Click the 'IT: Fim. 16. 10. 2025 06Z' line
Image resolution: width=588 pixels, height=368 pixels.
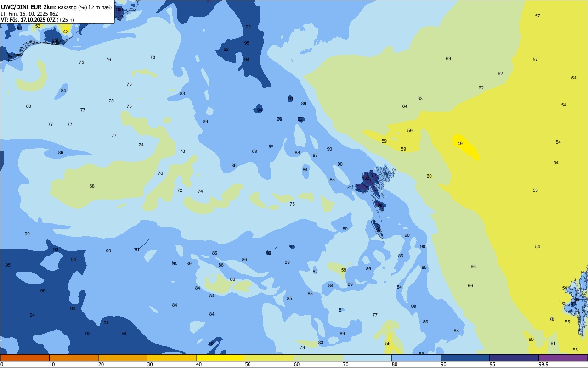29,13
